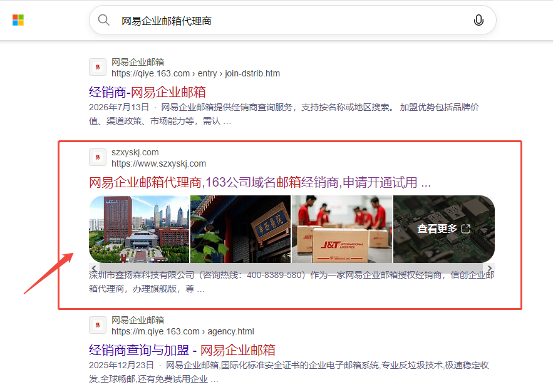Click the carousel right arrow
Viewport: 553px width, 392px height.
click(490, 268)
